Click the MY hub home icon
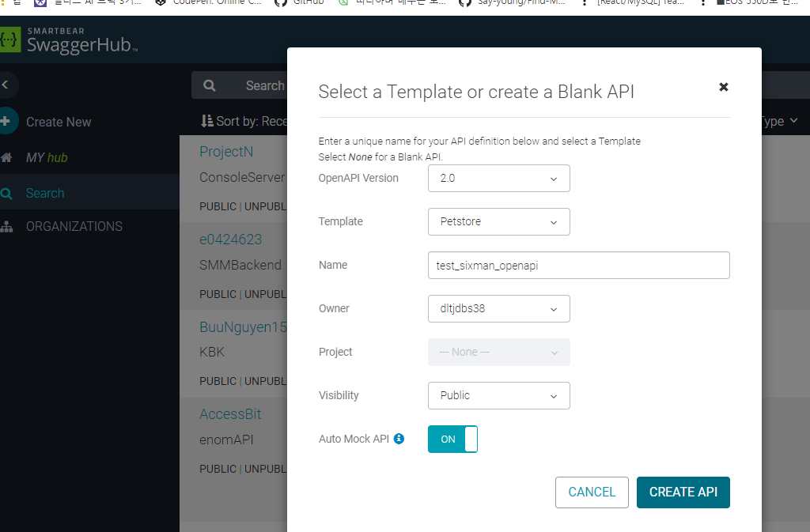 (6, 157)
